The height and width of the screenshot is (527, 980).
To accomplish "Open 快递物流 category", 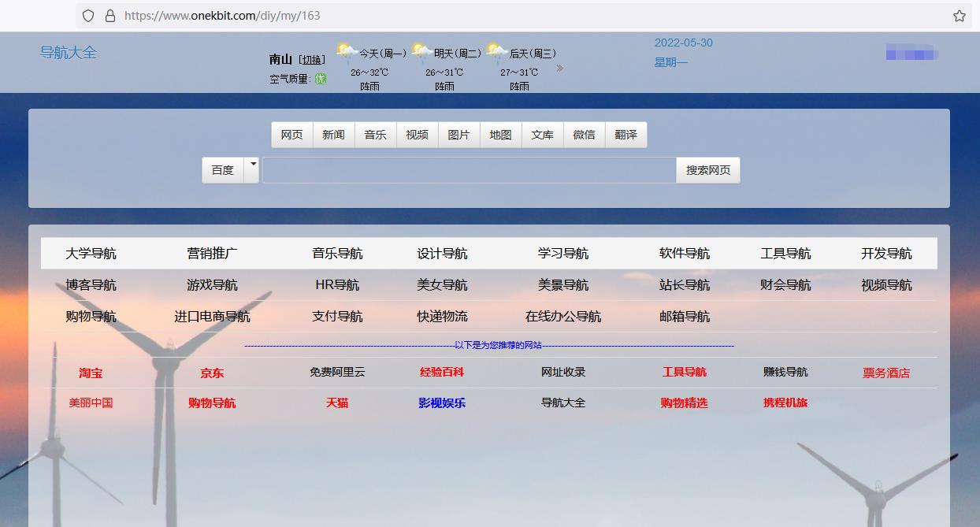I will 443,317.
